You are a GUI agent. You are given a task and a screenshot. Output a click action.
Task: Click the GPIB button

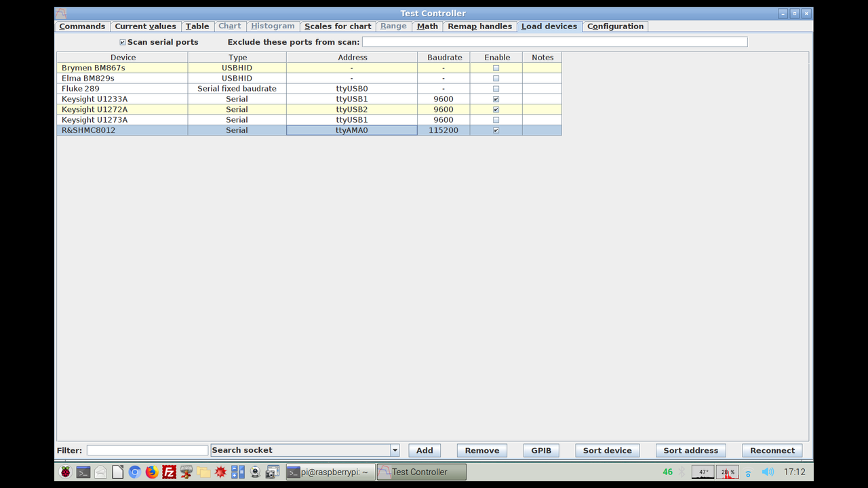[541, 450]
